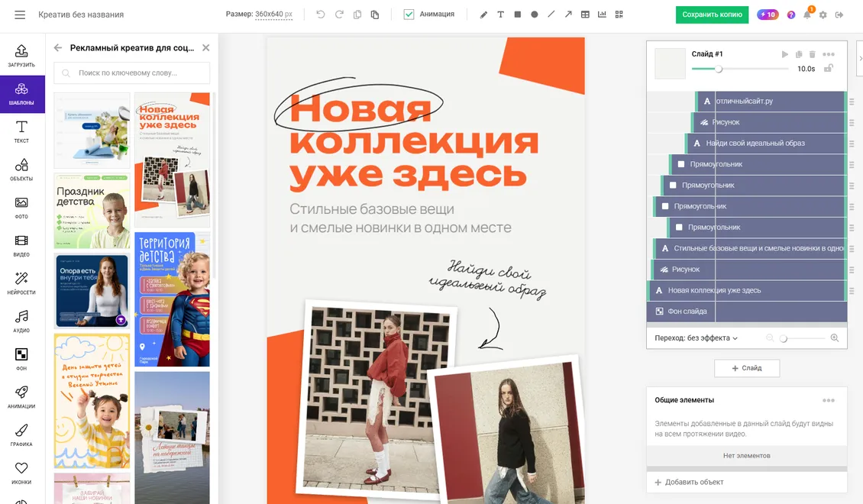Click the timeline zoom-out magnifier

point(770,338)
